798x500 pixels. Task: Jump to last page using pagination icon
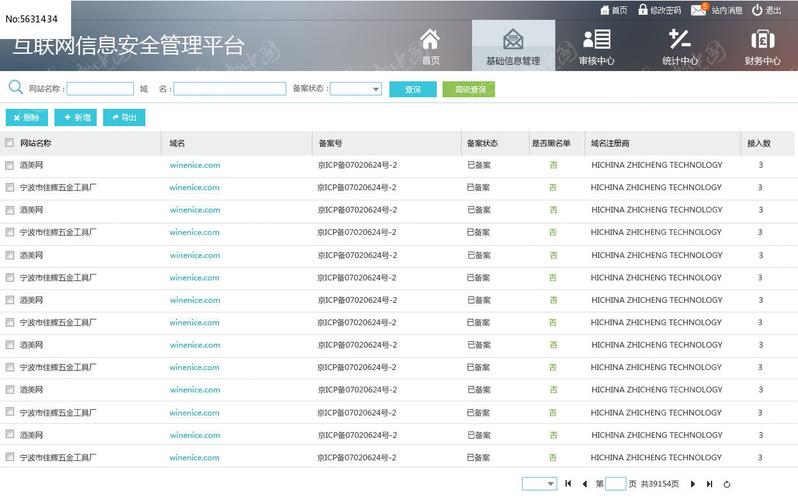pyautogui.click(x=709, y=484)
